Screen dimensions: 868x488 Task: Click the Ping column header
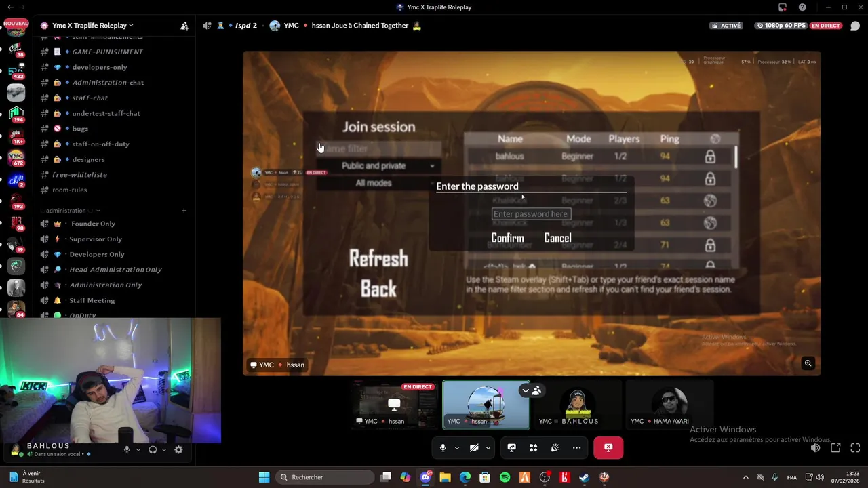coord(669,139)
